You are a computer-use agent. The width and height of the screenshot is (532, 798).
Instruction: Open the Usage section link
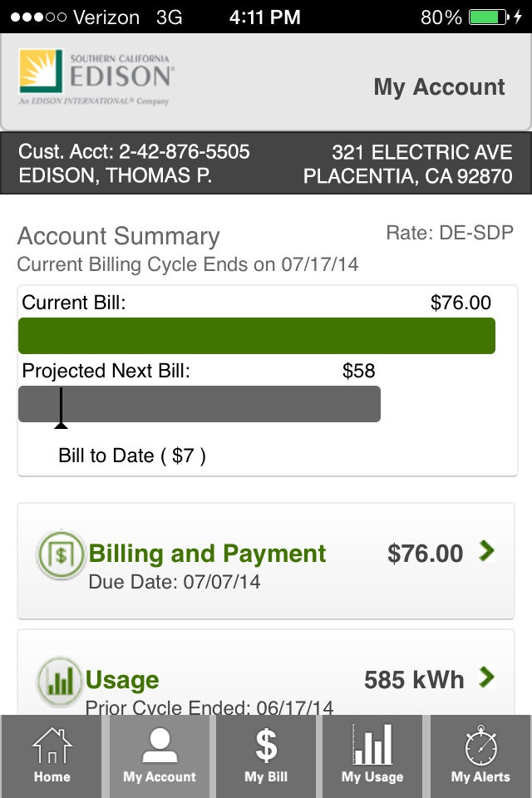(x=122, y=680)
